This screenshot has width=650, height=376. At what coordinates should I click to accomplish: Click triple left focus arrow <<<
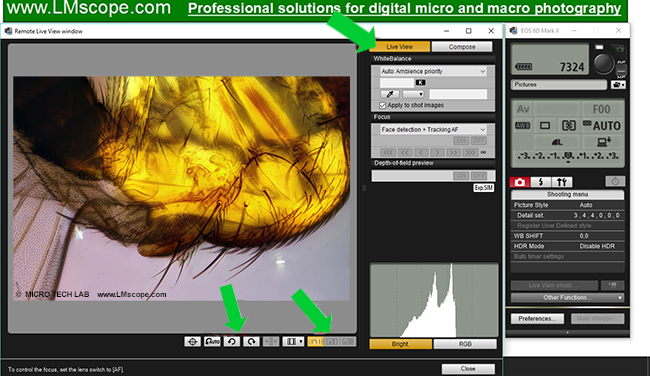pyautogui.click(x=388, y=153)
